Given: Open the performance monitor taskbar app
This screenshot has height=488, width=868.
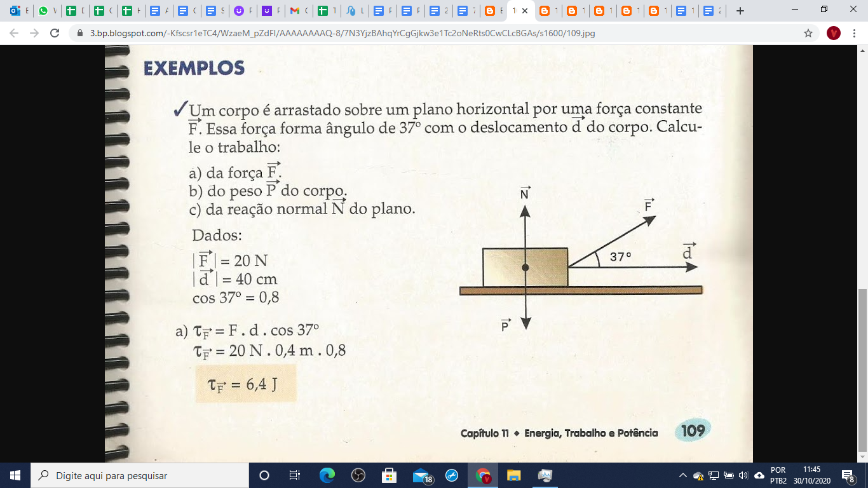Looking at the screenshot, I should 545,475.
